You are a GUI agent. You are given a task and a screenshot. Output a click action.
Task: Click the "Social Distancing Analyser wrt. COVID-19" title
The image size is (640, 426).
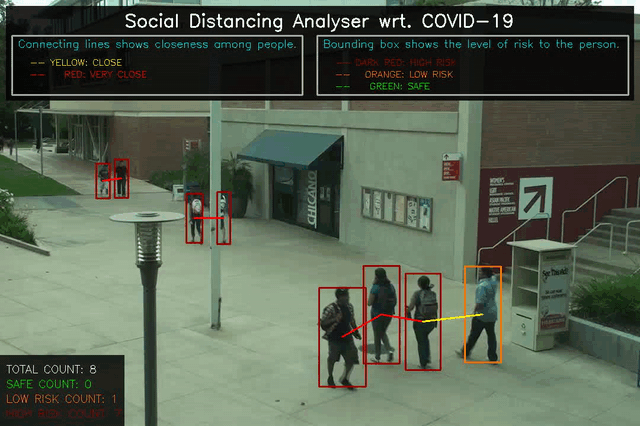319,21
